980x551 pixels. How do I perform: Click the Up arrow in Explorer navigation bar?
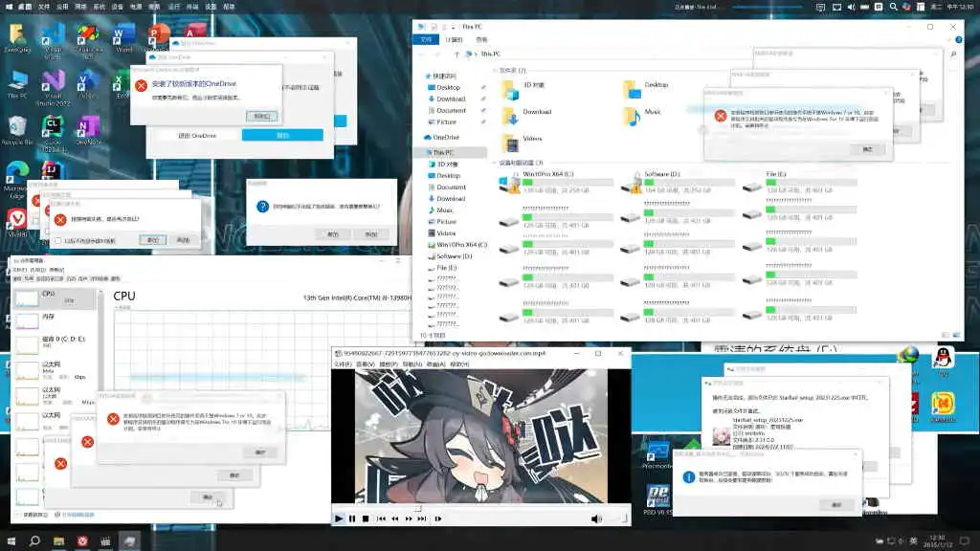457,55
